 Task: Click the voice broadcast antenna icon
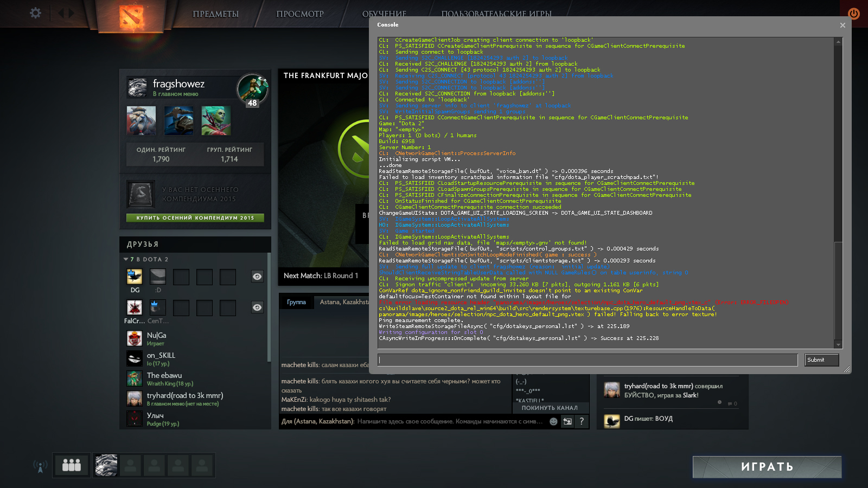[x=40, y=466]
